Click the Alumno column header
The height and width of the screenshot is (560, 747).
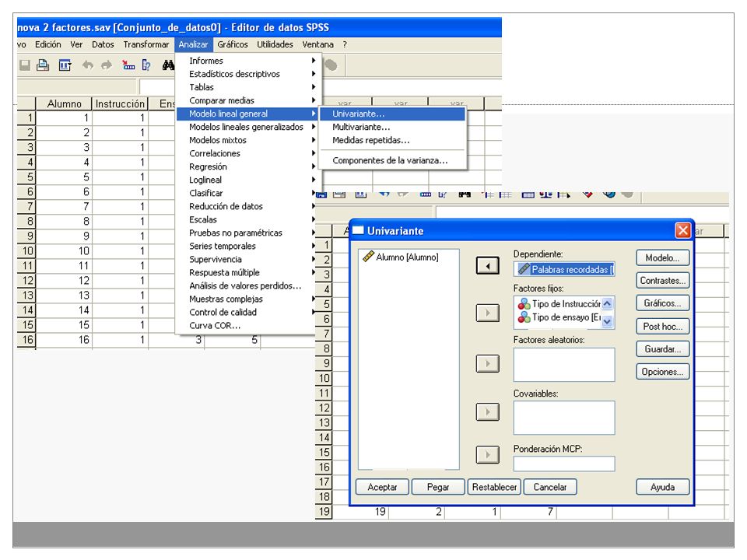64,103
